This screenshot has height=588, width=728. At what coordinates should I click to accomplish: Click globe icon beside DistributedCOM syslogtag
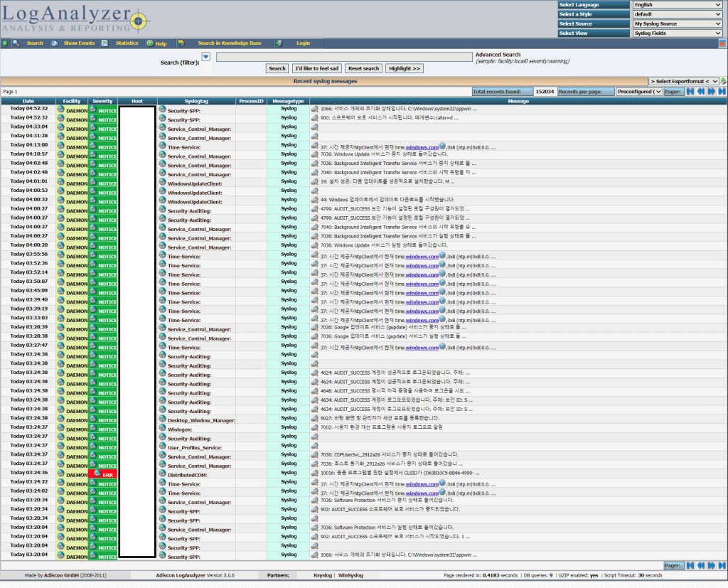pyautogui.click(x=163, y=474)
